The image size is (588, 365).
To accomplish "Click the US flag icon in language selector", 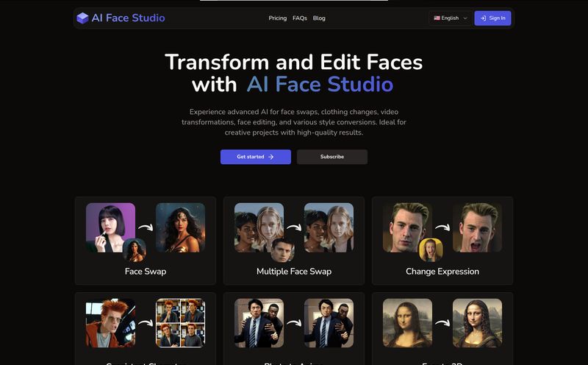I will tap(437, 18).
